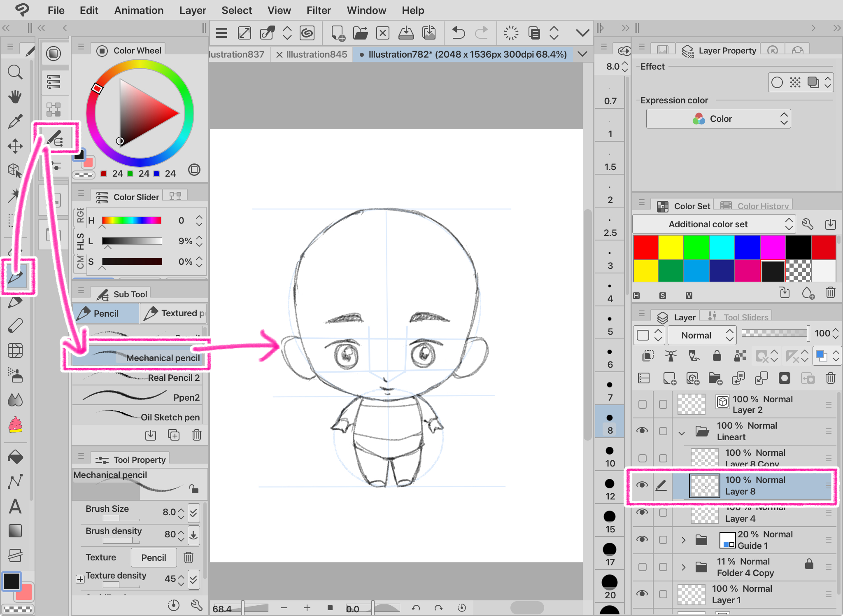Click the Undo arrow in command bar
The height and width of the screenshot is (616, 843).
(x=458, y=33)
